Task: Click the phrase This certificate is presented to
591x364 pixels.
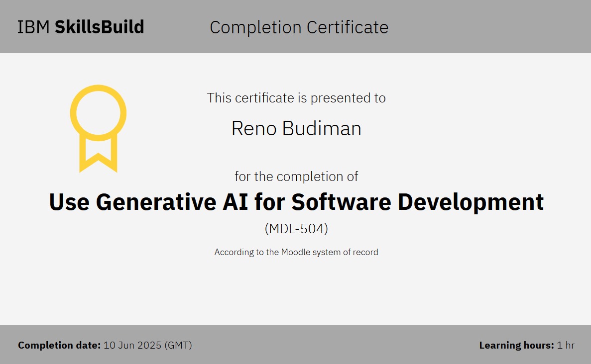Action: click(x=296, y=98)
